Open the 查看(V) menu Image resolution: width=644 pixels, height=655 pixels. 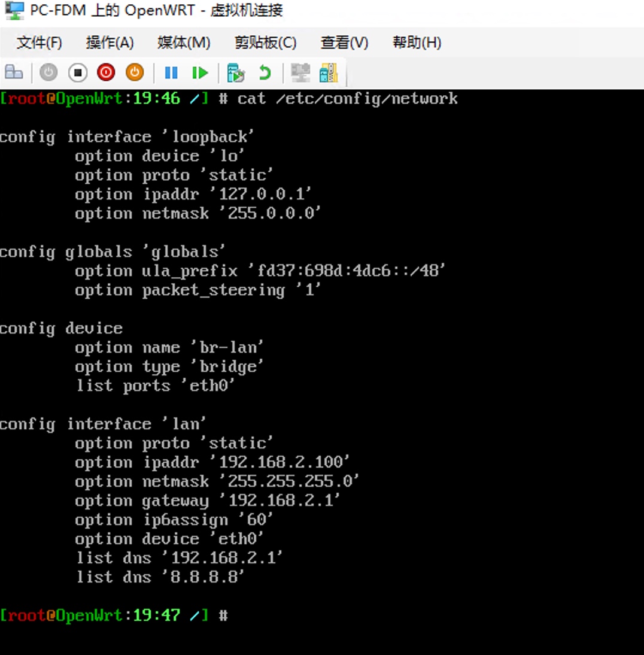point(344,43)
